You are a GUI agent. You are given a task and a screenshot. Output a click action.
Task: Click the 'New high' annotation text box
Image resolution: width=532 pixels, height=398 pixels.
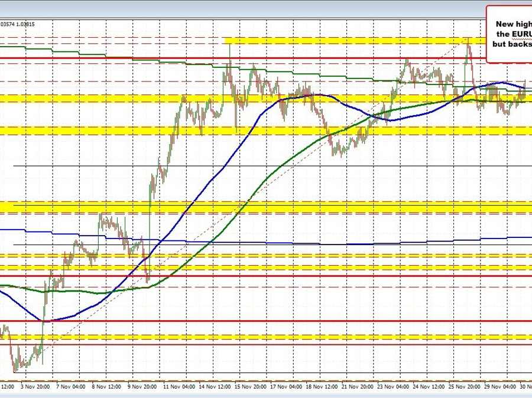coord(509,34)
